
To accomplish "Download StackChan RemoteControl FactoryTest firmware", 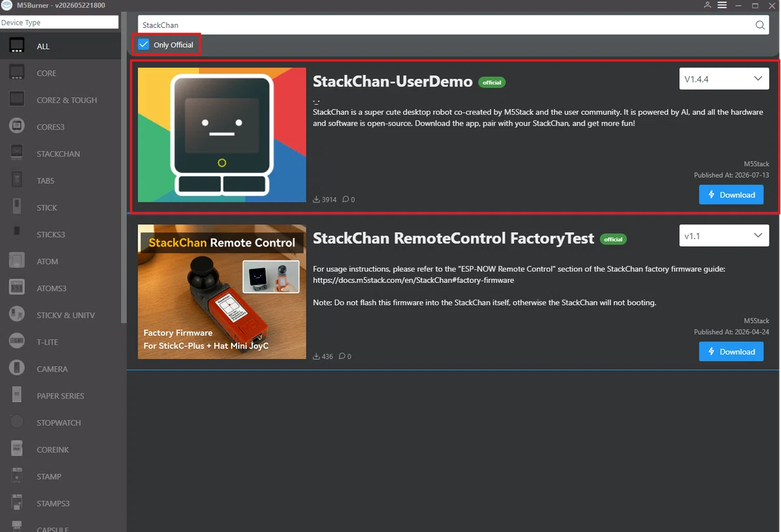I will tap(731, 351).
